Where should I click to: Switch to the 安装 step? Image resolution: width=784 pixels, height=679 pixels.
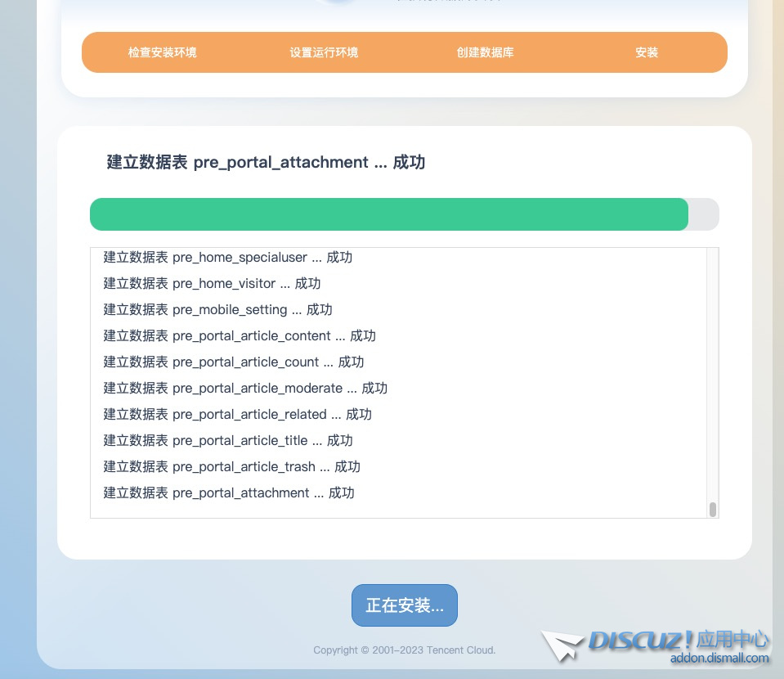(x=647, y=52)
